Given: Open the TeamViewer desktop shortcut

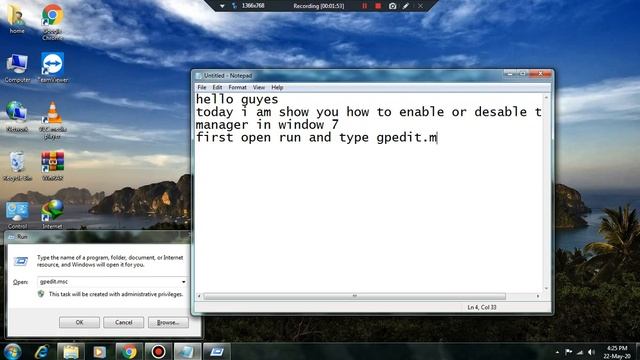Looking at the screenshot, I should tap(53, 67).
